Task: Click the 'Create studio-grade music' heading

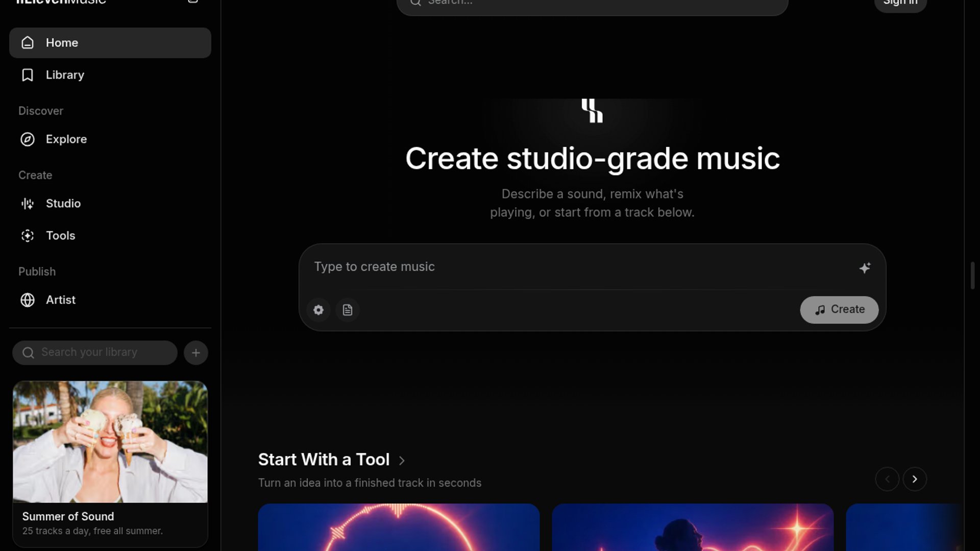Action: [592, 159]
